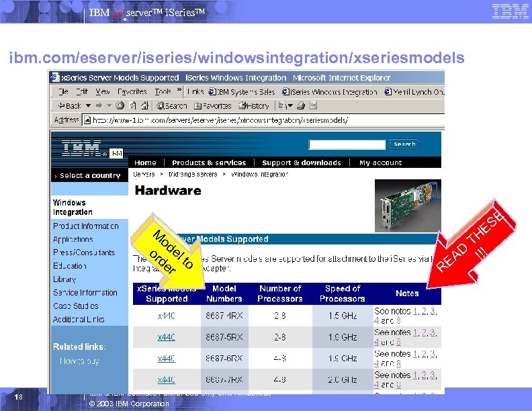Open the File menu
This screenshot has width=532, height=411.
pos(63,91)
